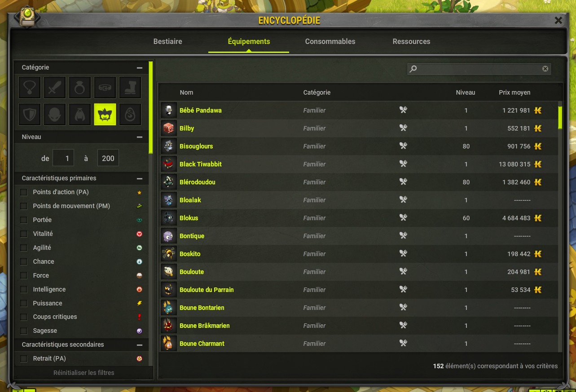Open the Ressources tab
Image resolution: width=576 pixels, height=392 pixels.
click(x=411, y=41)
